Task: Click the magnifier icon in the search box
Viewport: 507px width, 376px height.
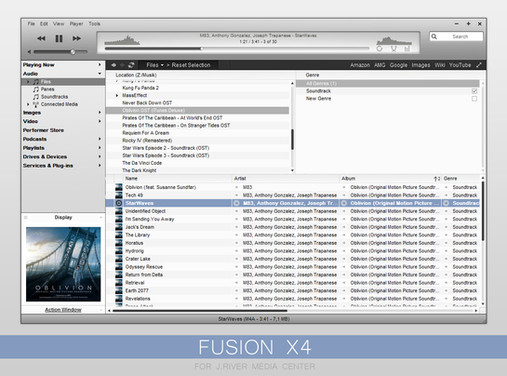Action: tap(434, 36)
